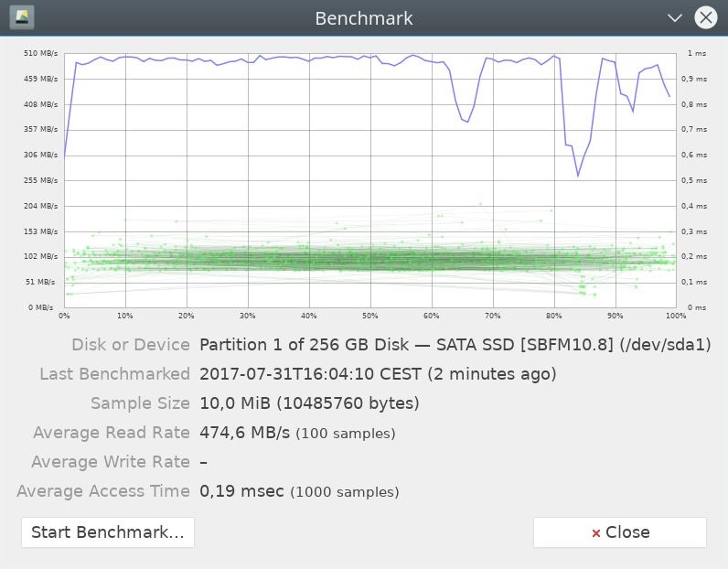Screen dimensions: 728x569
Task: Click the 50% label on the graph axis
Action: tap(369, 317)
